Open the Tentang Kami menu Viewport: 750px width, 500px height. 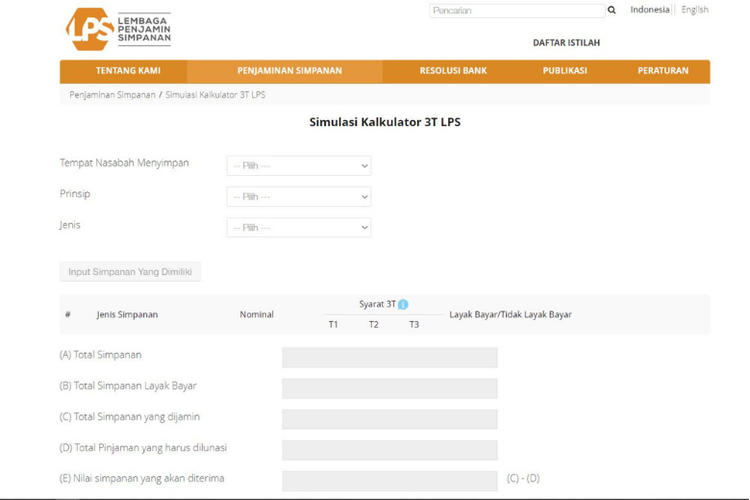127,71
